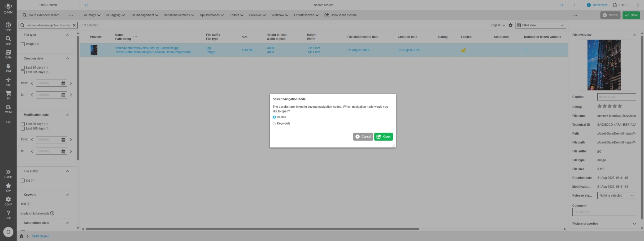Collapse search panel with double left arrows

(86, 5)
